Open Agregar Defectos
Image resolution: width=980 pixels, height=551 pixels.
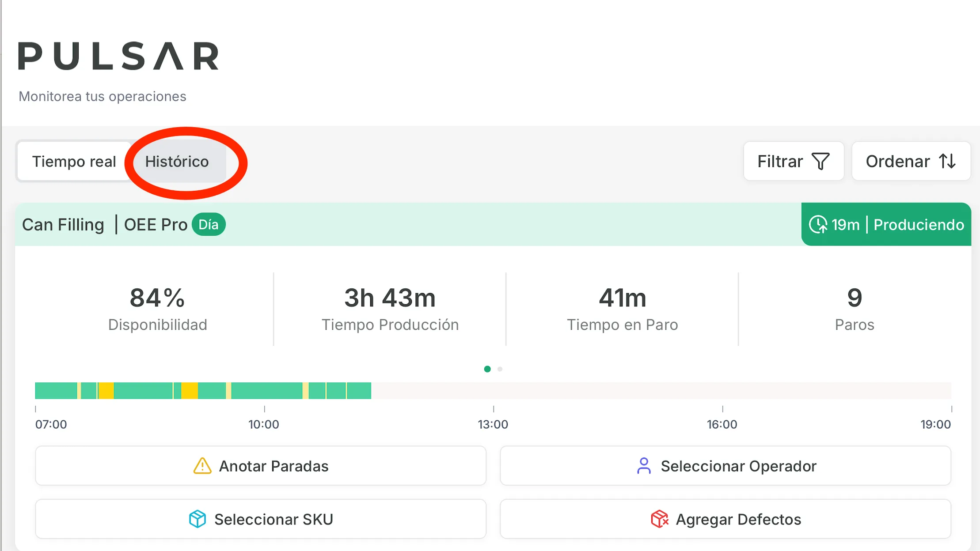[726, 519]
